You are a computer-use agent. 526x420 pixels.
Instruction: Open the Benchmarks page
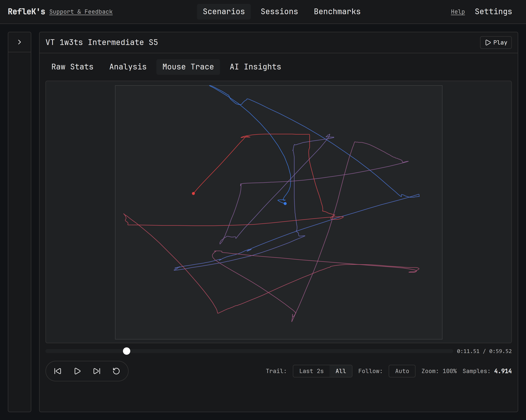click(x=337, y=12)
